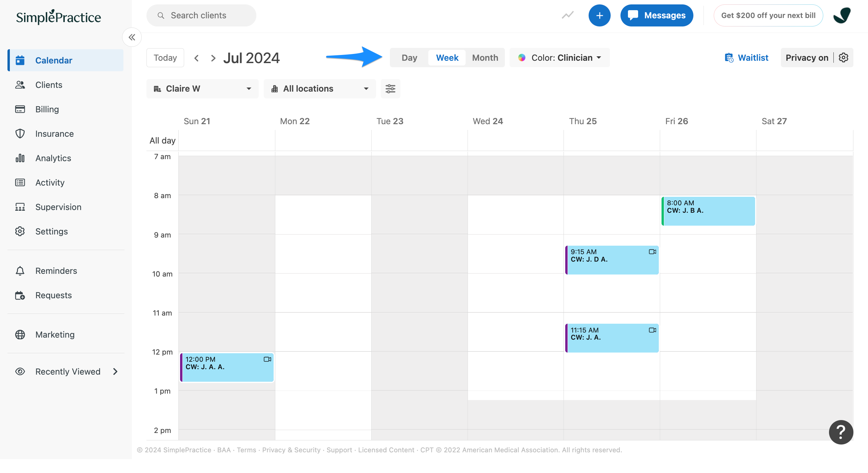The image size is (868, 473).
Task: Open the calendar filter sliders icon
Action: [x=390, y=89]
